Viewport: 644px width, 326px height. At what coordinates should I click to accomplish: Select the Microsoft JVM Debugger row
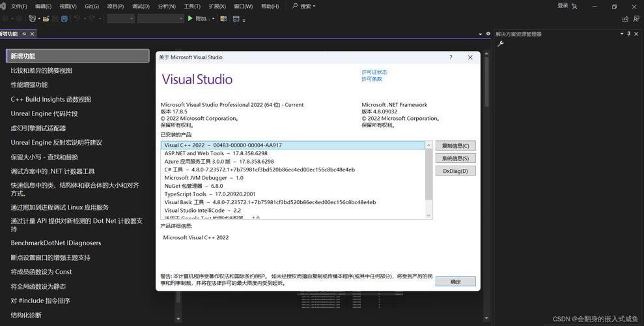tap(293, 177)
